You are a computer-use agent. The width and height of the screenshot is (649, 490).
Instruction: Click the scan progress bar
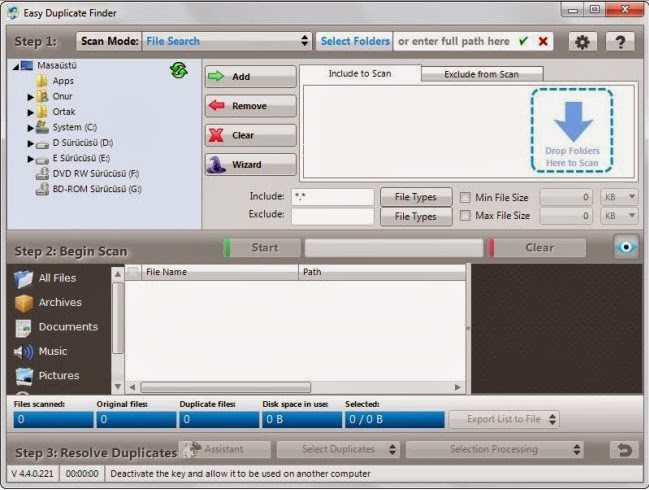point(394,247)
